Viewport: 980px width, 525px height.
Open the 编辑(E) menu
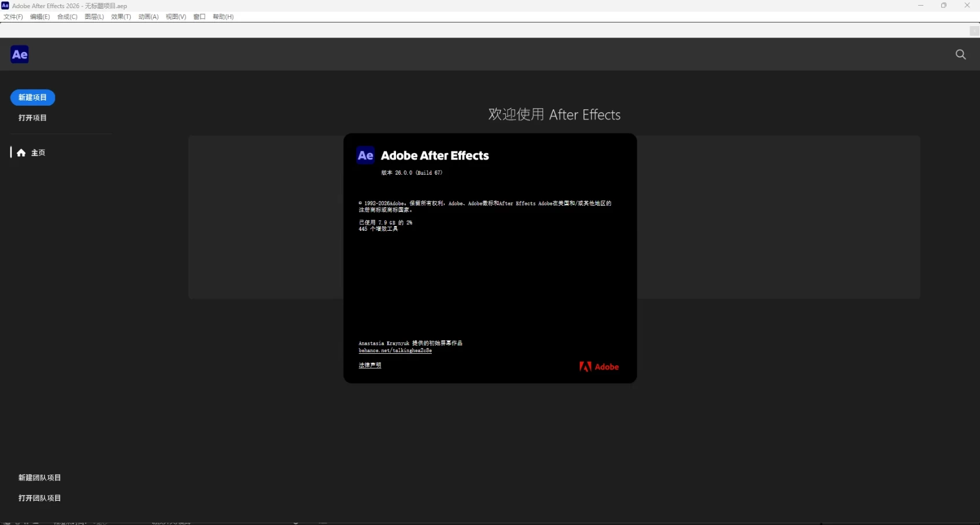point(40,17)
